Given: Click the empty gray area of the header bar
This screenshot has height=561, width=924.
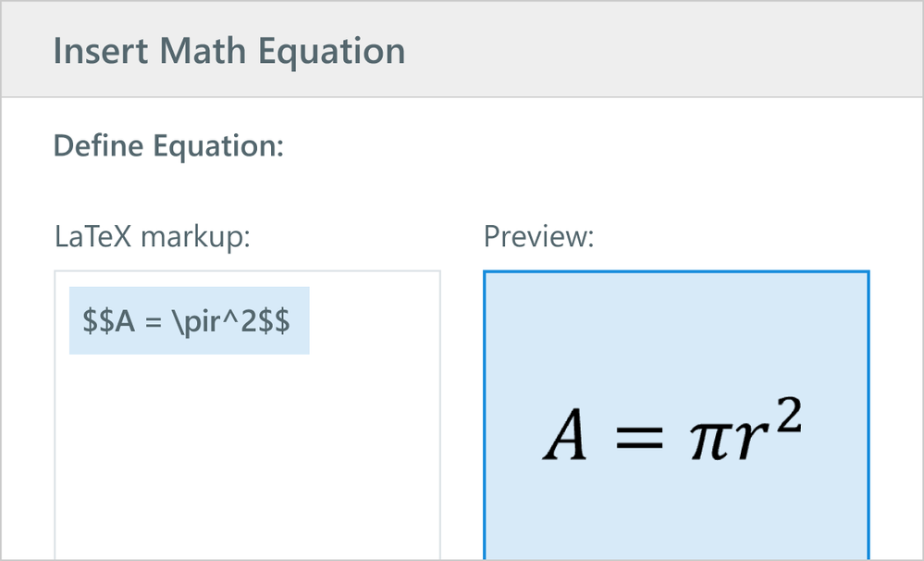Looking at the screenshot, I should [x=666, y=50].
